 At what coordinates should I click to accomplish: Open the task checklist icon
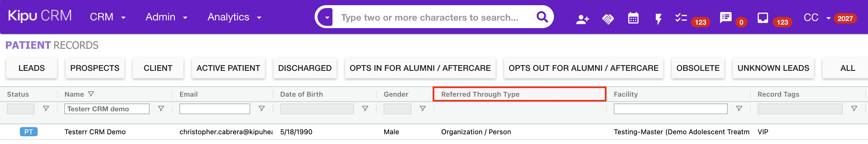[x=681, y=18]
